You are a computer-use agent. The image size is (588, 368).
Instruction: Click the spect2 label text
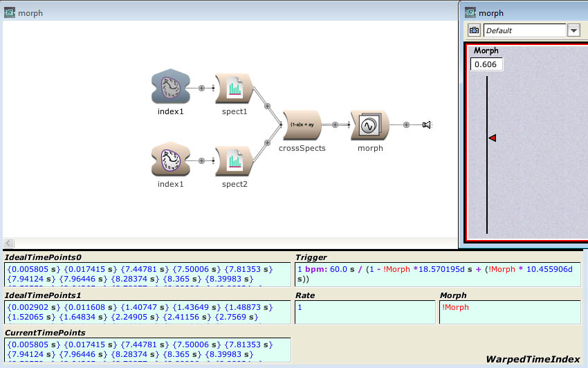(235, 184)
